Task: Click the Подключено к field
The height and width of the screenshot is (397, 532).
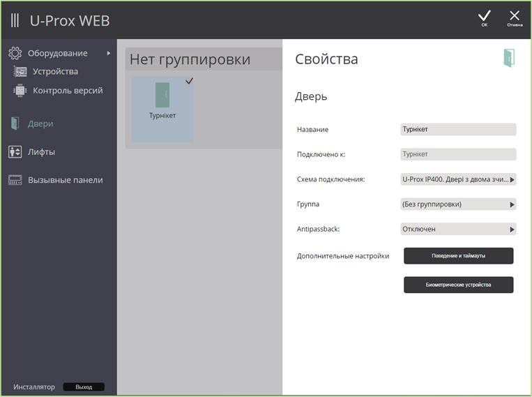Action: pyautogui.click(x=458, y=154)
